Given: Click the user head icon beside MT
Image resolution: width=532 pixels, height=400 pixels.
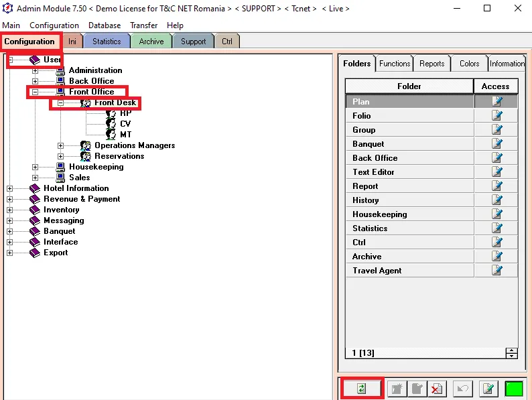Looking at the screenshot, I should (x=111, y=135).
